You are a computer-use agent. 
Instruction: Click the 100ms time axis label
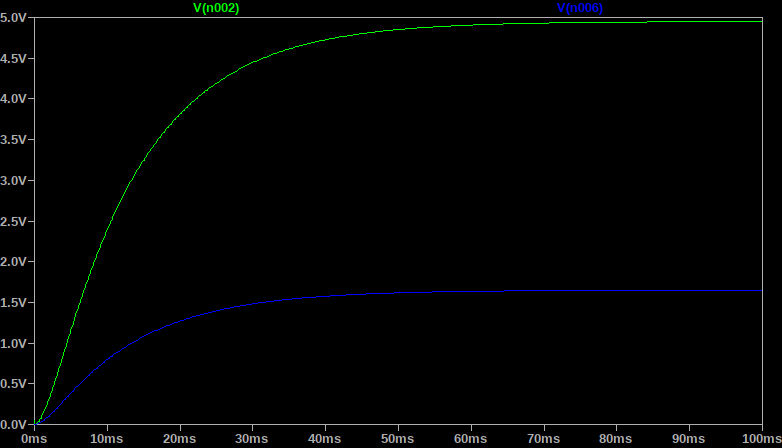point(762,439)
